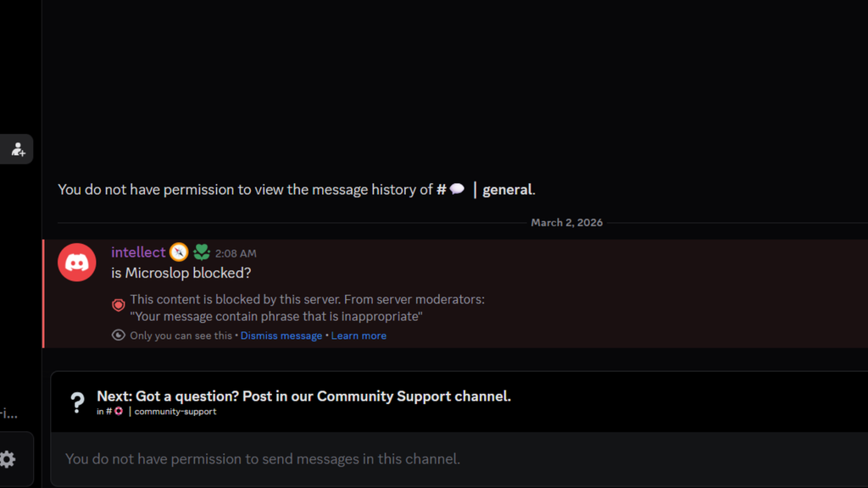This screenshot has width=868, height=488.
Task: Click the orange compass badge beside intellect
Action: [179, 252]
